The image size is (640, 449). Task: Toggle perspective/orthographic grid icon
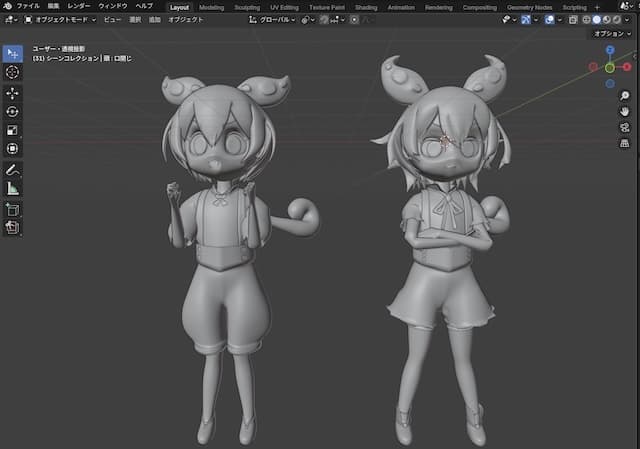pyautogui.click(x=624, y=144)
